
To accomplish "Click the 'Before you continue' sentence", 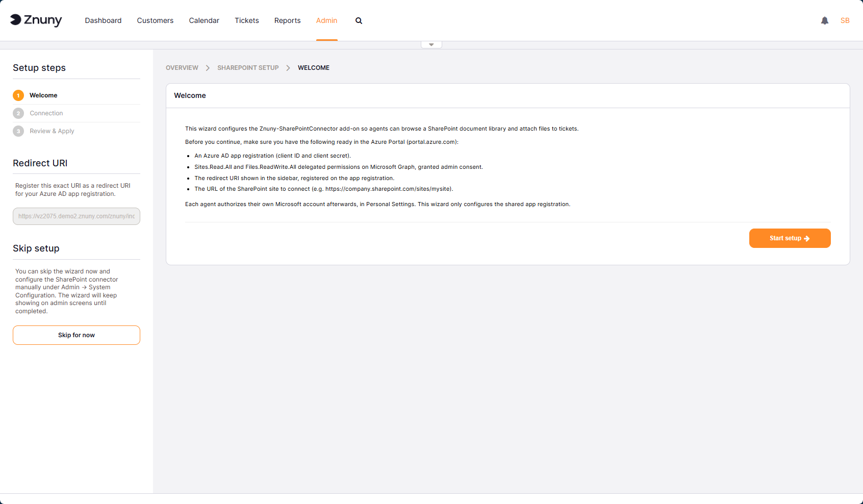I will (322, 142).
